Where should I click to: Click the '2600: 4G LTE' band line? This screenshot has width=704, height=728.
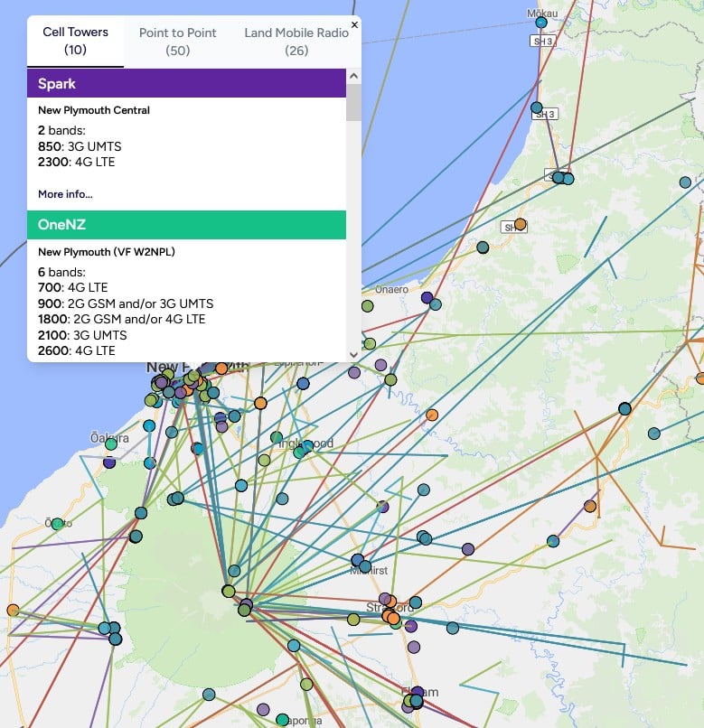click(77, 350)
